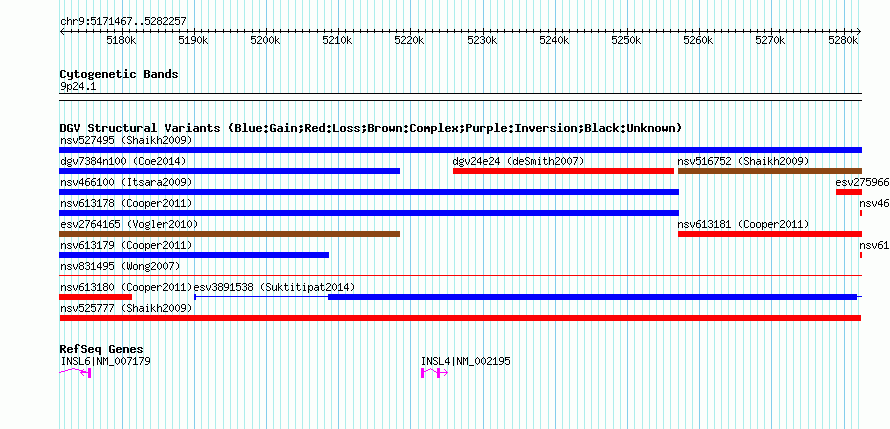This screenshot has width=890, height=429.
Task: Select the esv275966 label at right edge
Action: pyautogui.click(x=862, y=182)
